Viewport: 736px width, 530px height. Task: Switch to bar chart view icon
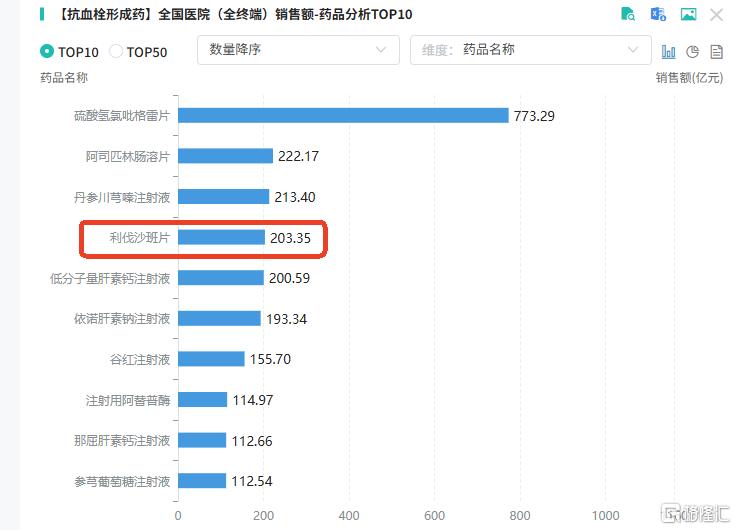[668, 52]
